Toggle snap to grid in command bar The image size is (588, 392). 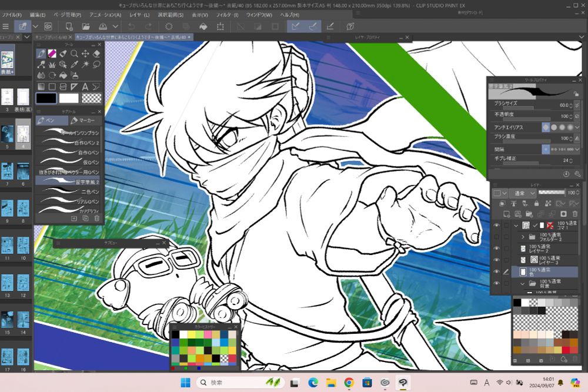[x=330, y=26]
